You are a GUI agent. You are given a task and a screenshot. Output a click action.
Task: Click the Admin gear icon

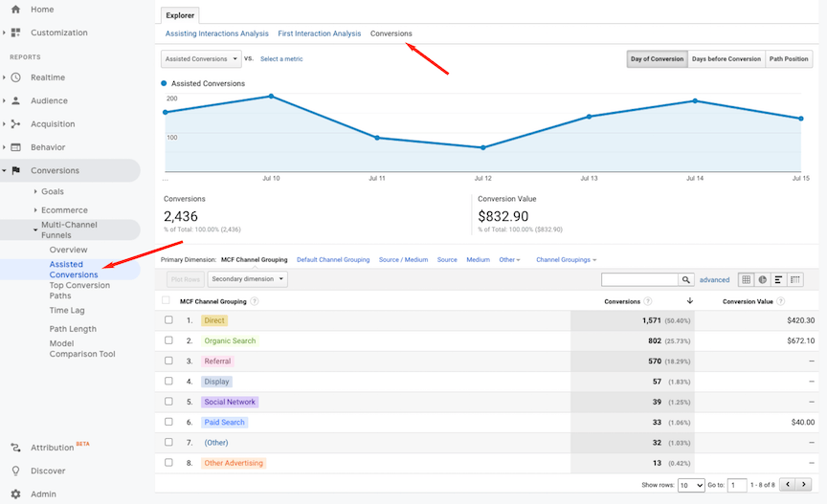16,494
